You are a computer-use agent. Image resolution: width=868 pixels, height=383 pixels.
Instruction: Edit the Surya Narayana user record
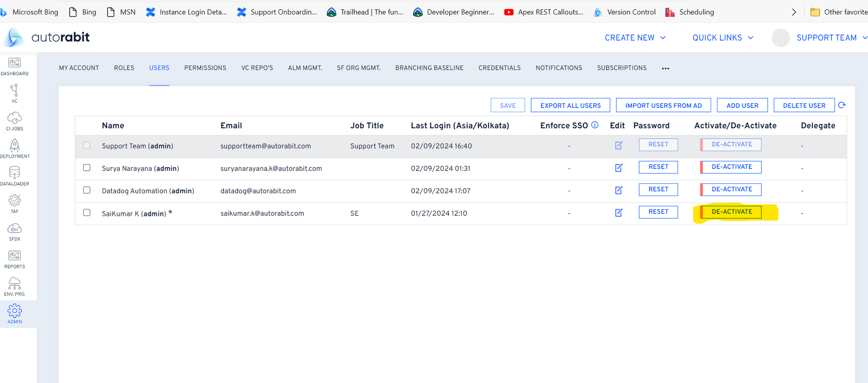coord(618,168)
